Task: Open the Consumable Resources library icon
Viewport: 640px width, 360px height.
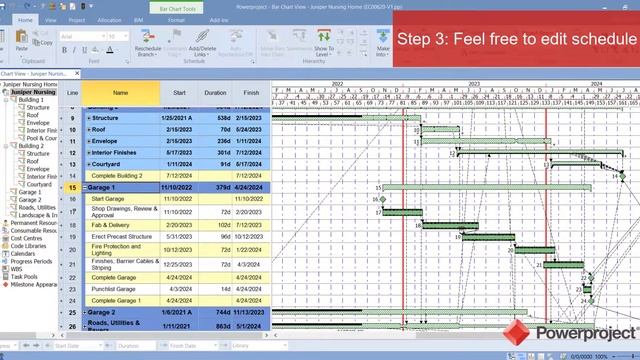Action: tap(6, 231)
